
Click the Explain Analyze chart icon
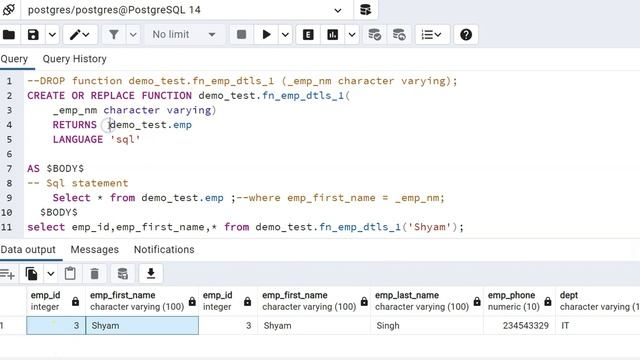click(x=333, y=35)
